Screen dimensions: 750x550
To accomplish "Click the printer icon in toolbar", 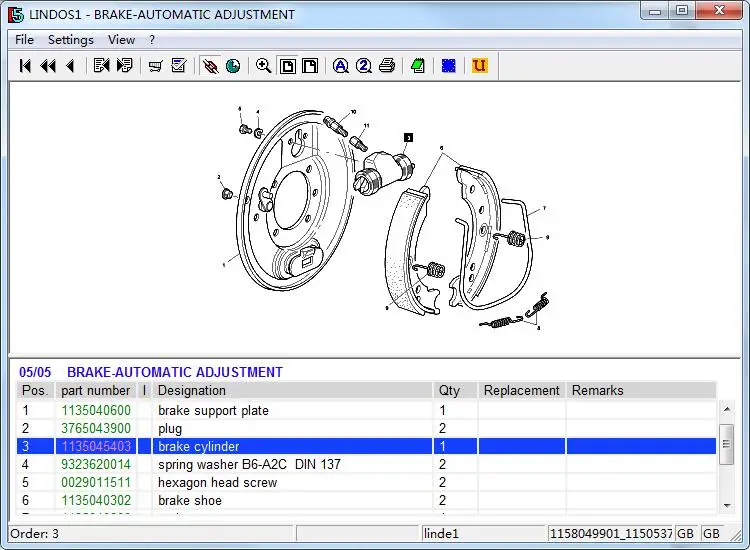I will pos(387,66).
